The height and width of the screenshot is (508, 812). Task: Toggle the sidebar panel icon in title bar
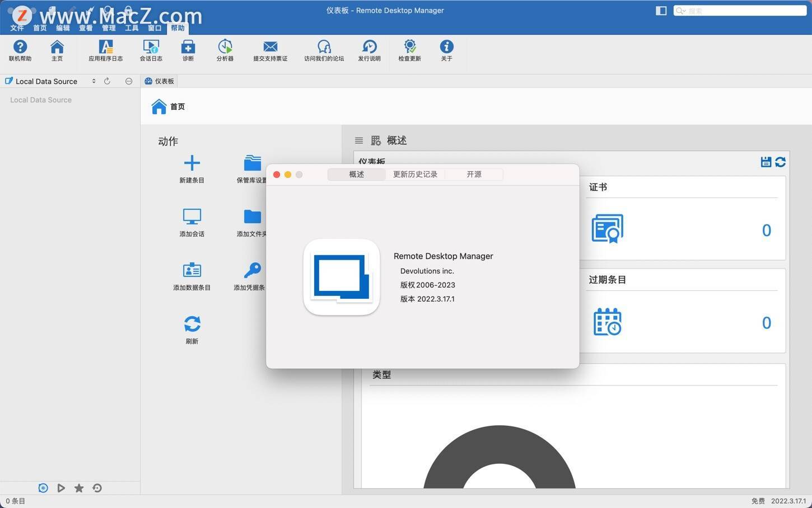[661, 11]
